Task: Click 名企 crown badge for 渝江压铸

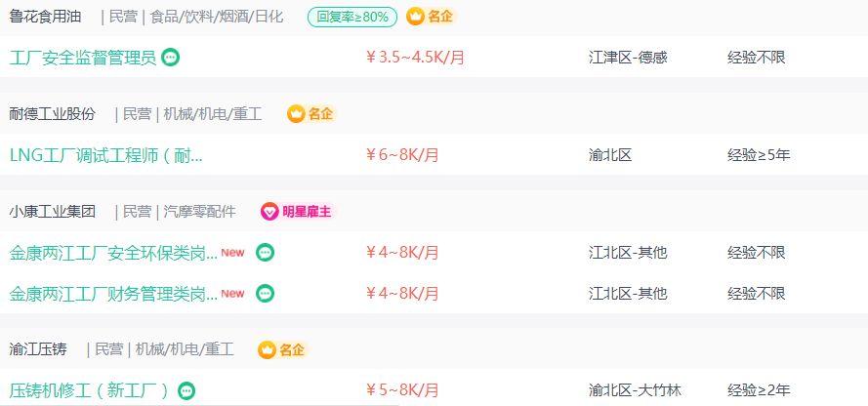Action: (283, 349)
